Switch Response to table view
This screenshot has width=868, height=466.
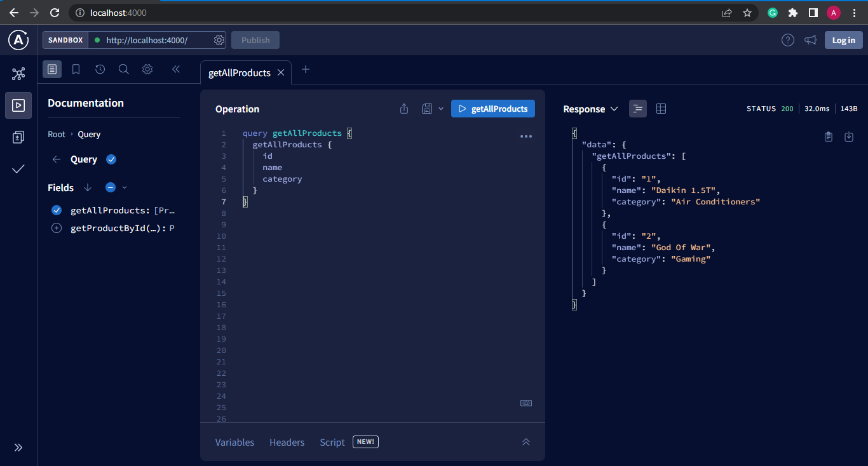pyautogui.click(x=661, y=109)
